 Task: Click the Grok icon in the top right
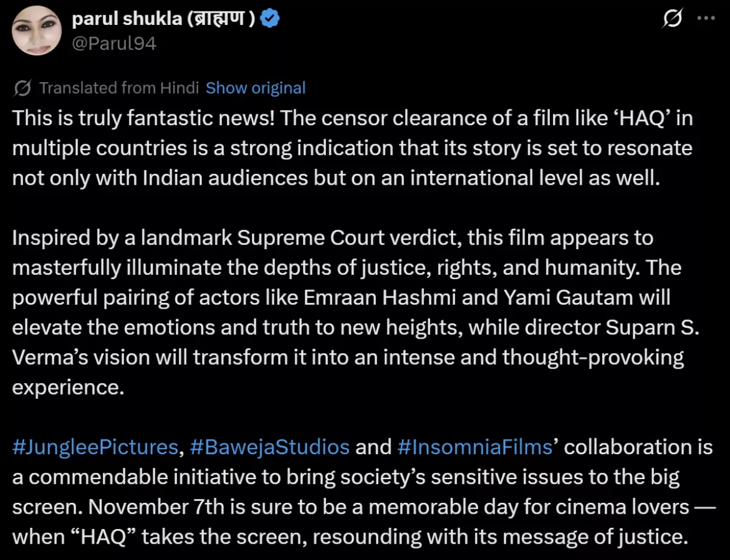[x=672, y=19]
